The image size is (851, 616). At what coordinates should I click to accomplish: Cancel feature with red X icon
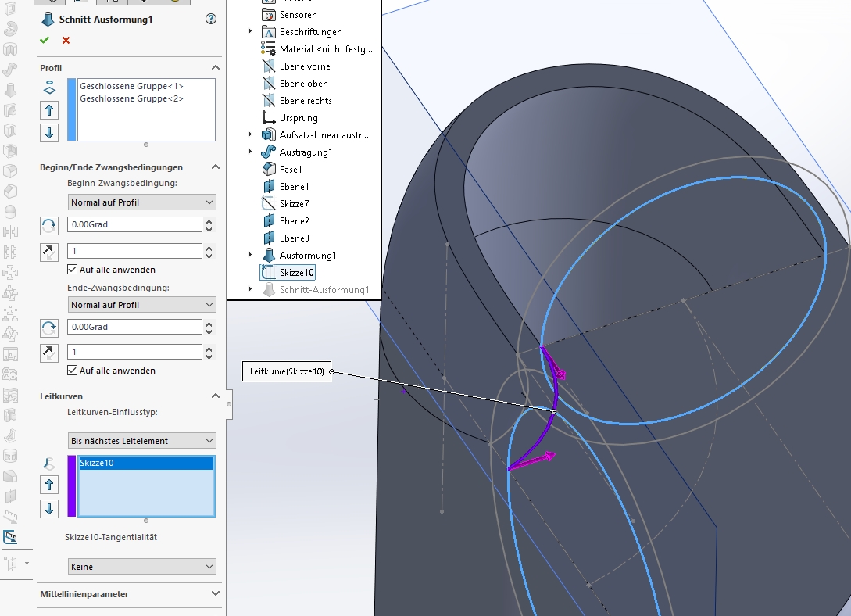[66, 40]
